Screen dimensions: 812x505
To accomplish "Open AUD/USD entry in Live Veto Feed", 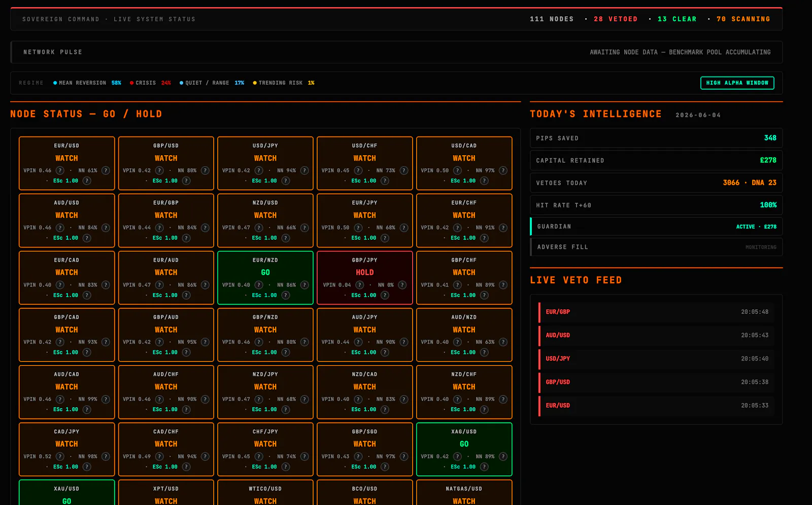I will point(656,335).
